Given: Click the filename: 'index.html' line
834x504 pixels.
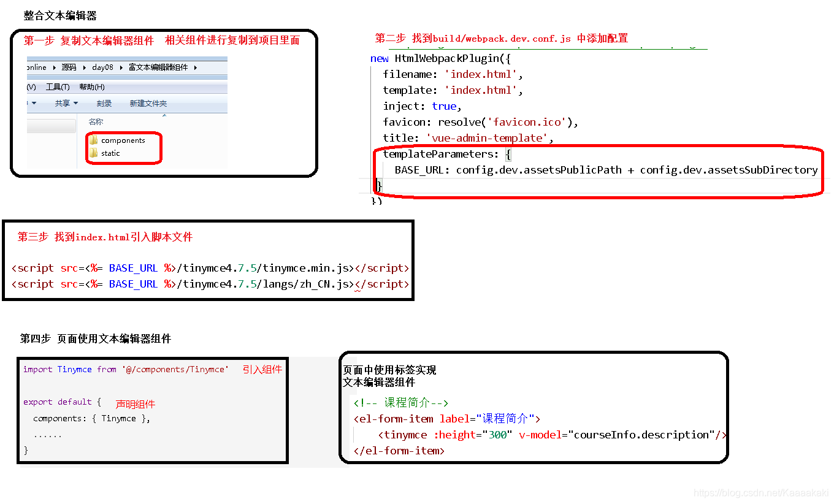Looking at the screenshot, I should click(x=453, y=75).
